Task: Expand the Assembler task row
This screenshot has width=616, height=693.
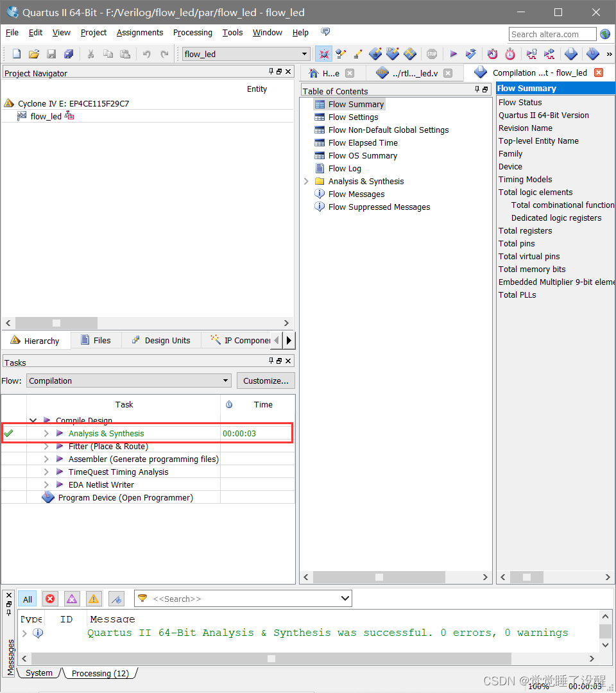Action: 46,459
